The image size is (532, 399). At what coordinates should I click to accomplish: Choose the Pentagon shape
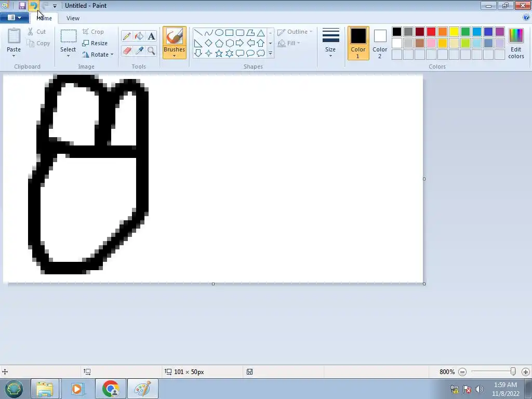point(219,43)
